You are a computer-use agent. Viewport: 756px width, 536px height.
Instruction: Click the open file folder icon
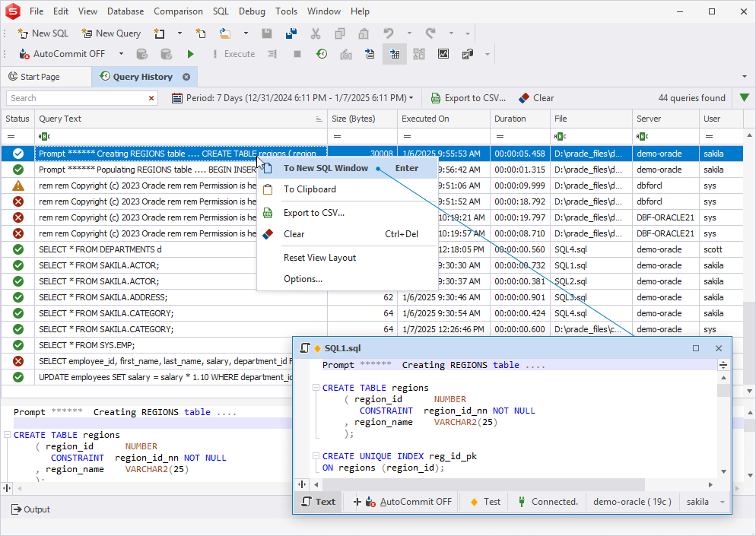[225, 33]
